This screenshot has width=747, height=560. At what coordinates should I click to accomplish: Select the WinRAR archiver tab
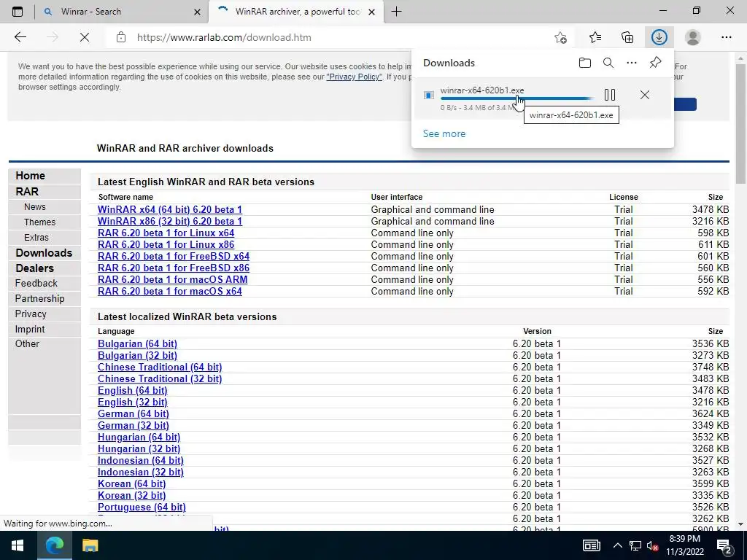(x=298, y=12)
